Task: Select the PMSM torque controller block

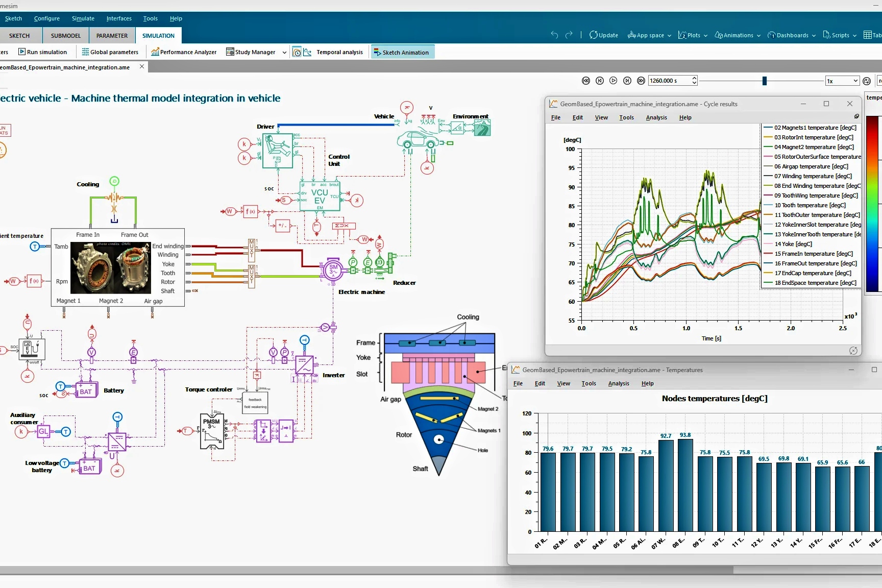Action: (x=212, y=431)
